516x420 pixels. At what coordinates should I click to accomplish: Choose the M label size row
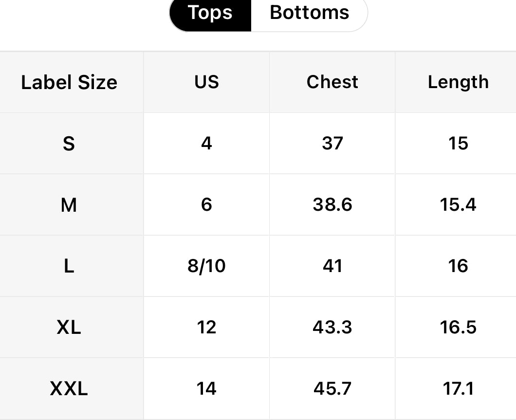click(x=69, y=205)
